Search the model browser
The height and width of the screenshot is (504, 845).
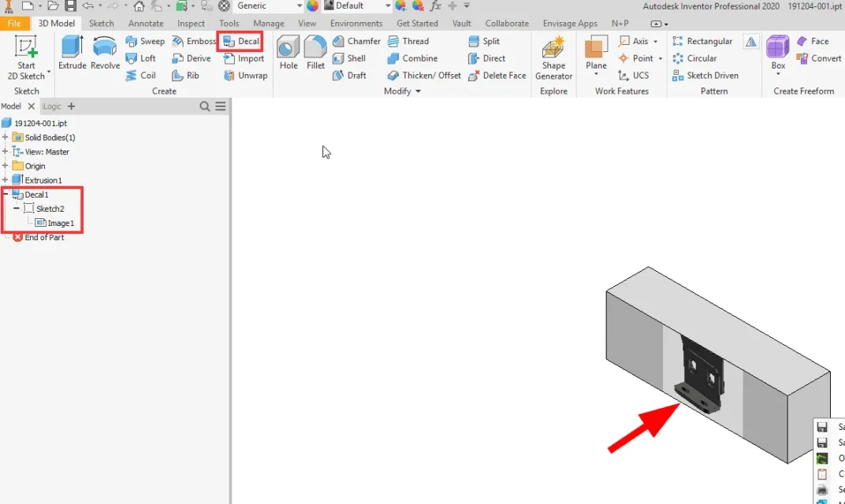pos(205,106)
